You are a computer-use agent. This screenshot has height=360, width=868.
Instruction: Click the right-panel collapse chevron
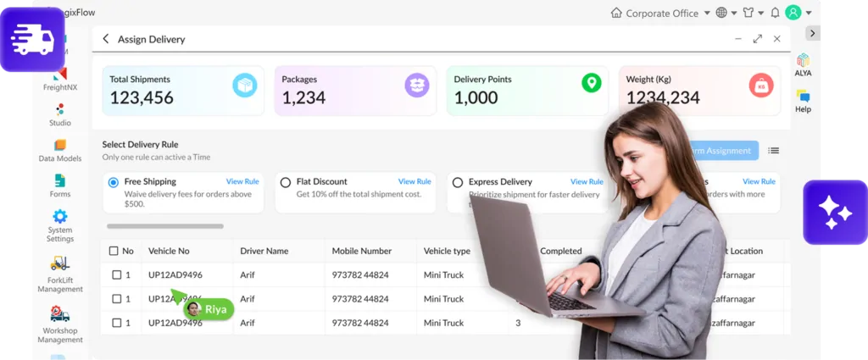tap(812, 33)
